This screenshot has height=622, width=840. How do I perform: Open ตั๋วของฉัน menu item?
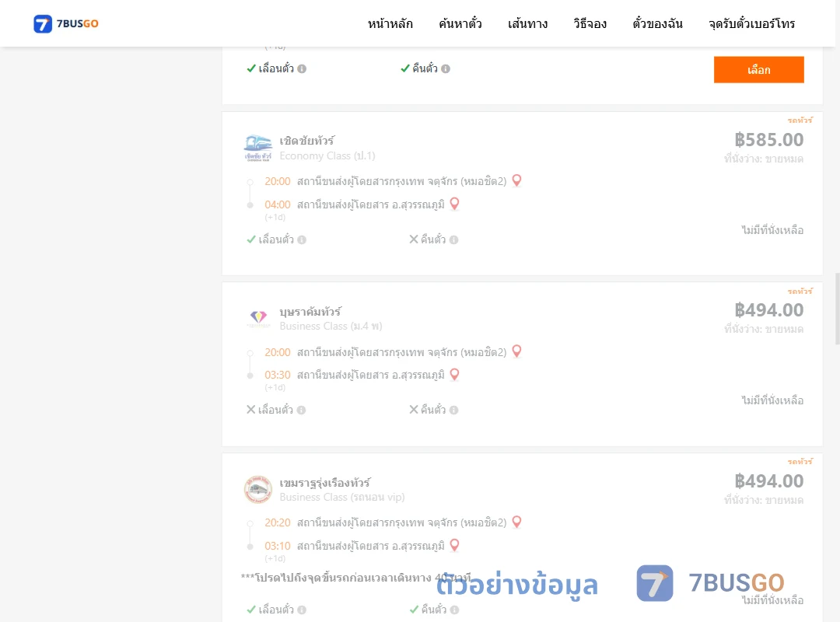(657, 23)
